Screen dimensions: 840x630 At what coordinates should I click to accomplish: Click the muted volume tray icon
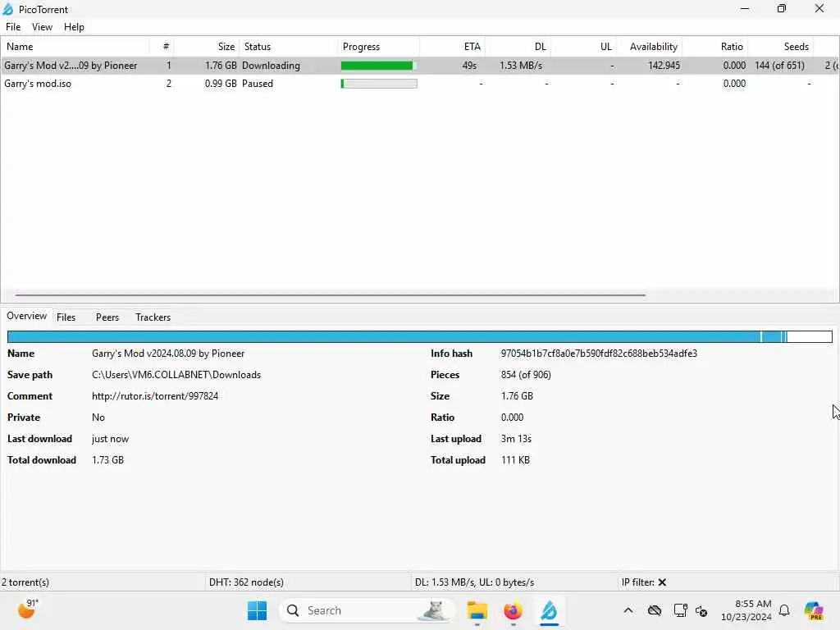pyautogui.click(x=701, y=610)
